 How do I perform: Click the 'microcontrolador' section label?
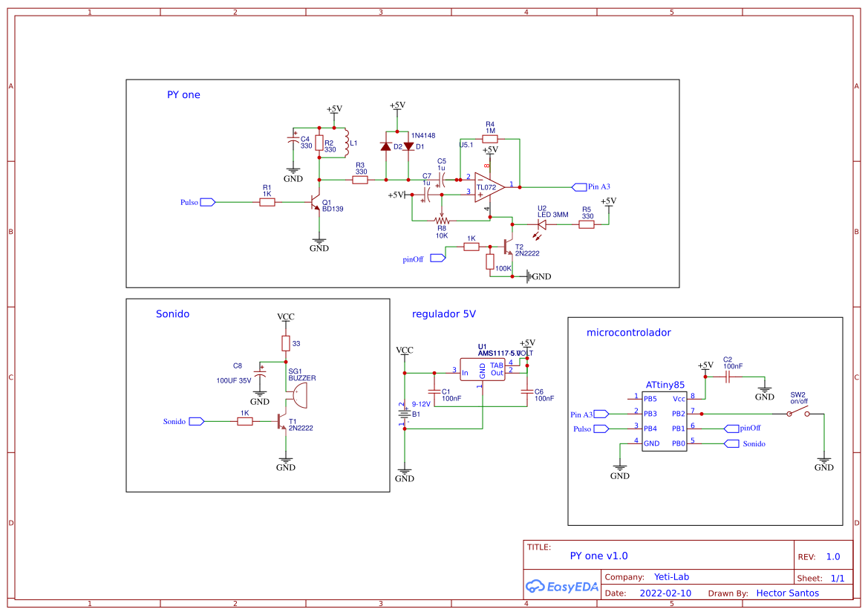pos(628,332)
